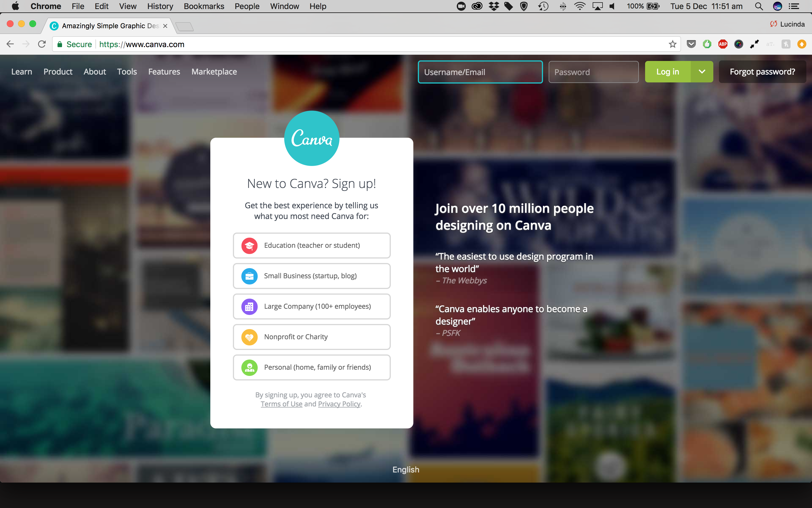Click the orange circle extension icon

802,44
